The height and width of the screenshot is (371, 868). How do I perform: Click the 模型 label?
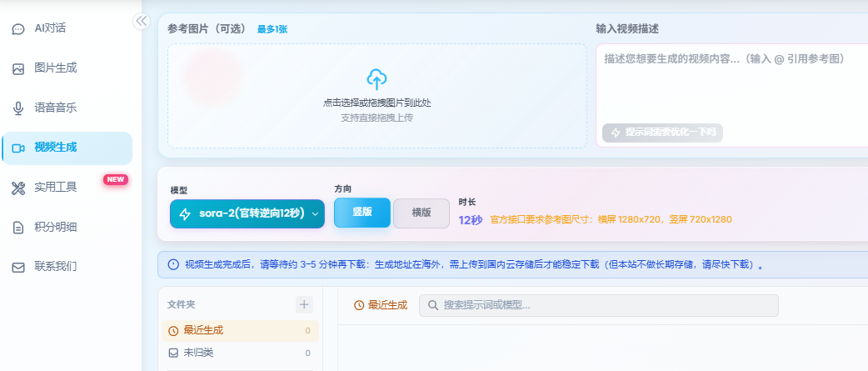[179, 190]
